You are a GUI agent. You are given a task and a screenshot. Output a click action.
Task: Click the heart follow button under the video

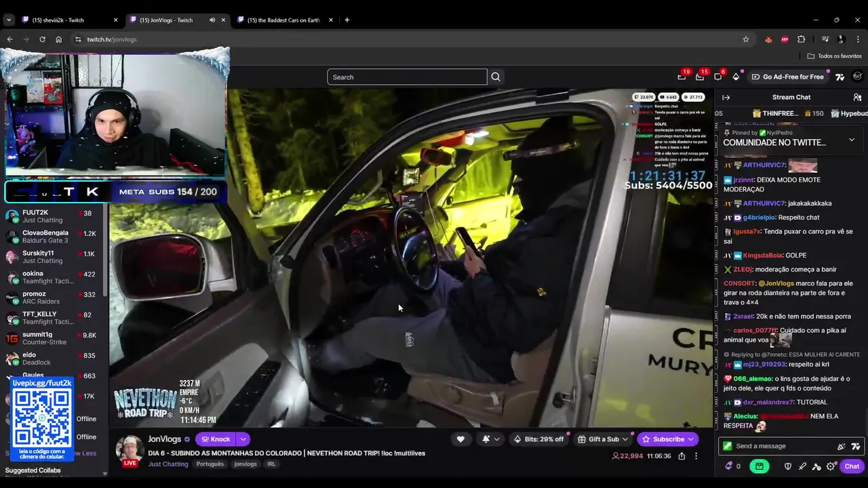pos(460,439)
